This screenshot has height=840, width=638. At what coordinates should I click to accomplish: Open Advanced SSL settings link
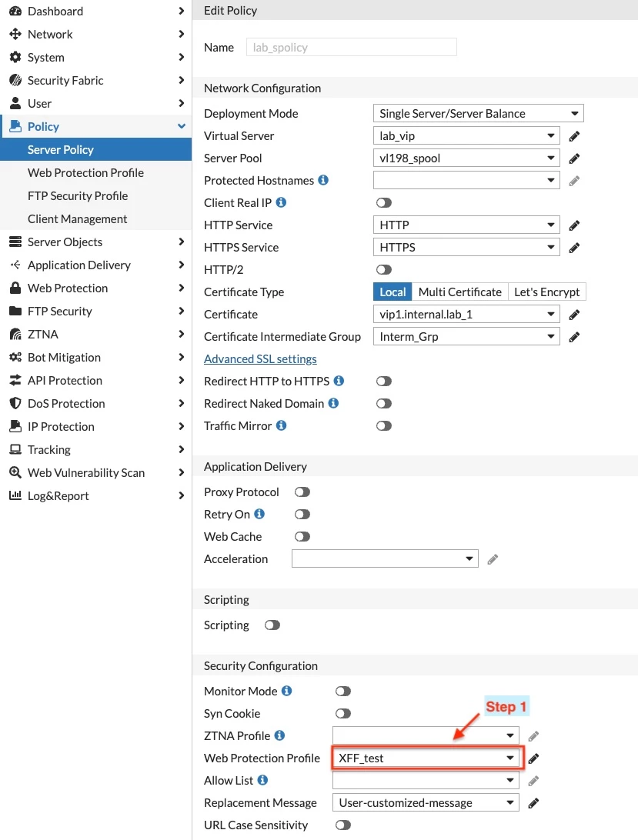click(x=260, y=359)
